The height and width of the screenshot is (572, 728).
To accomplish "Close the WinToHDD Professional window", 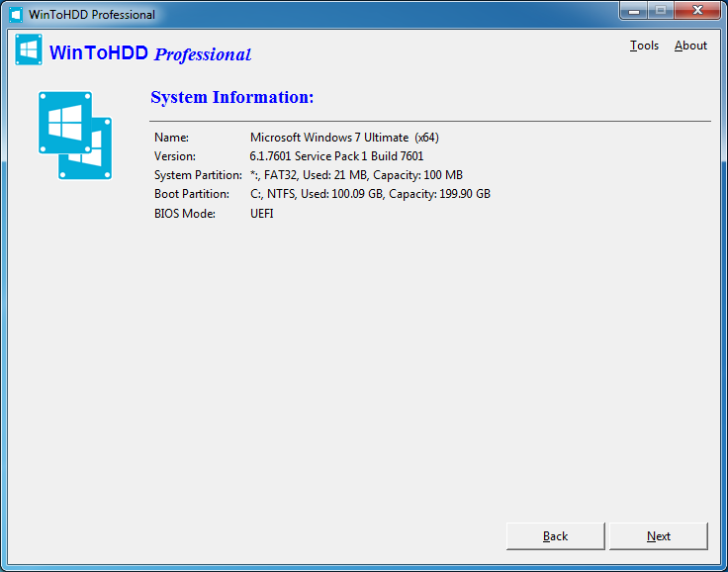I will click(x=697, y=10).
